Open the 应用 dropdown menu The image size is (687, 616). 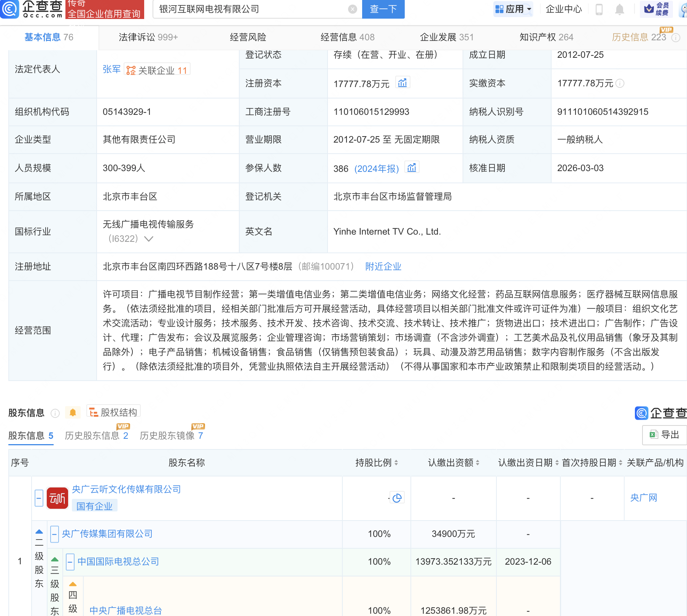pyautogui.click(x=513, y=9)
